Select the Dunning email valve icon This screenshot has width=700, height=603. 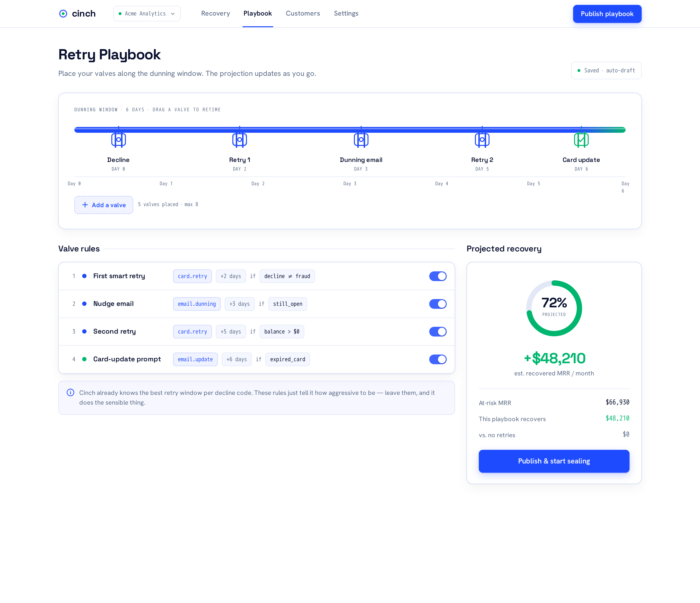click(361, 139)
